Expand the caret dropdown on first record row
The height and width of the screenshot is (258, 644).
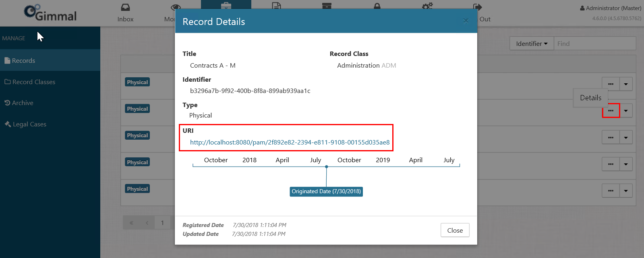point(626,84)
